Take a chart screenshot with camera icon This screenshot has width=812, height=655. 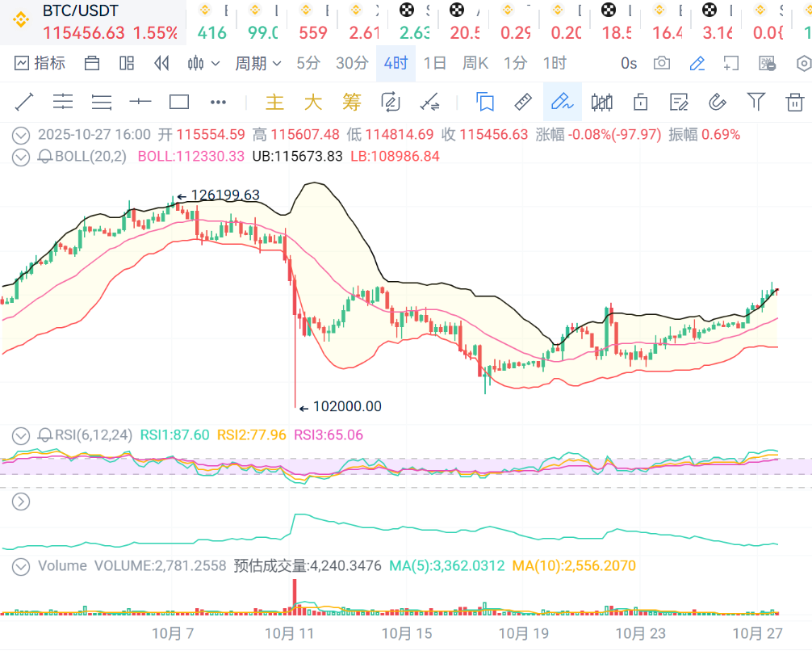pos(662,63)
